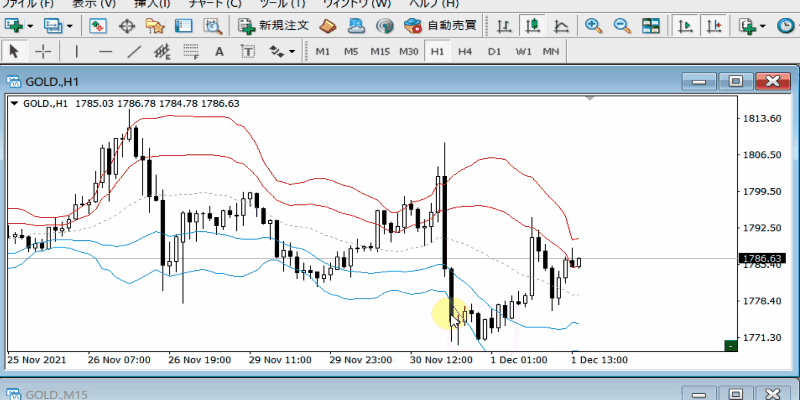
Task: Tile chart windows icon
Action: click(x=651, y=25)
